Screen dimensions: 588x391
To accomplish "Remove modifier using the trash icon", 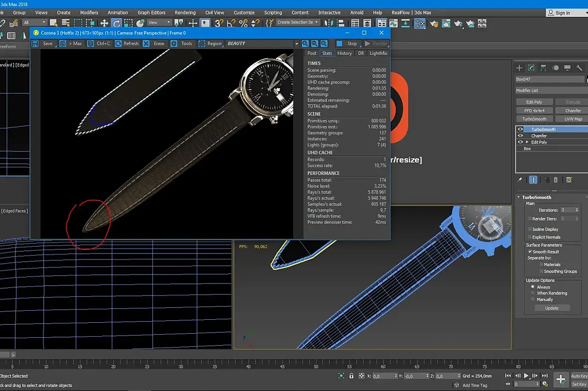I will [x=556, y=180].
